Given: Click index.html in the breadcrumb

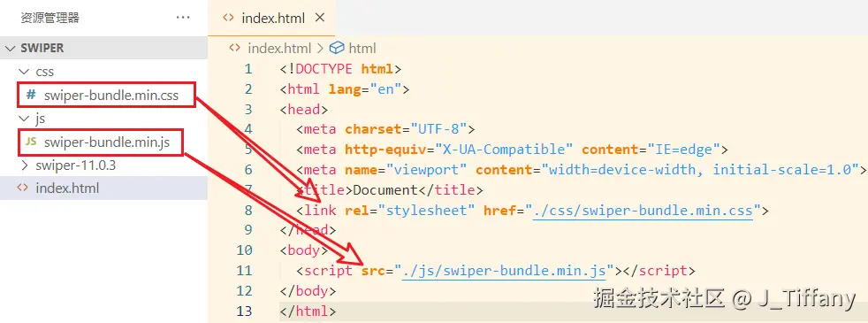Looking at the screenshot, I should [x=279, y=48].
